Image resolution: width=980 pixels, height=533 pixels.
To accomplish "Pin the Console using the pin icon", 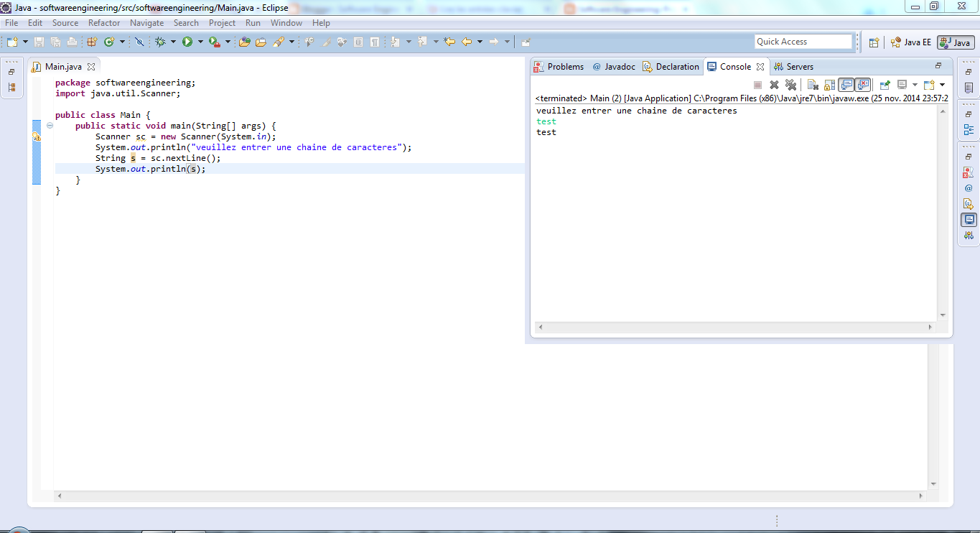I will tap(885, 84).
